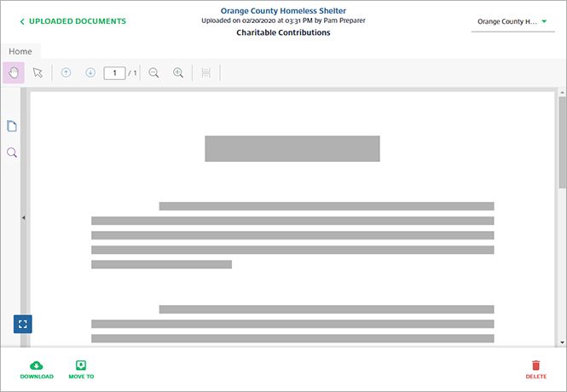Zoom in with the plus magnifier
Screen dimensions: 567x392
tap(178, 72)
